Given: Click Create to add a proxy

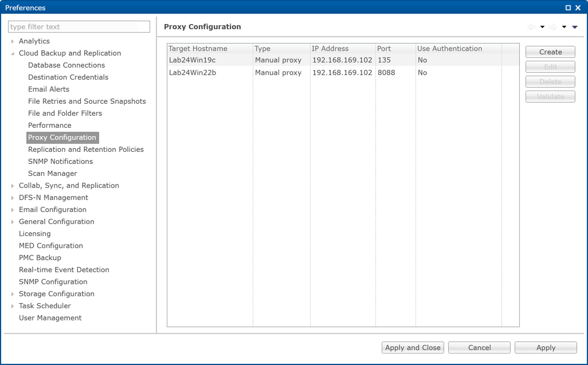Looking at the screenshot, I should (x=550, y=52).
